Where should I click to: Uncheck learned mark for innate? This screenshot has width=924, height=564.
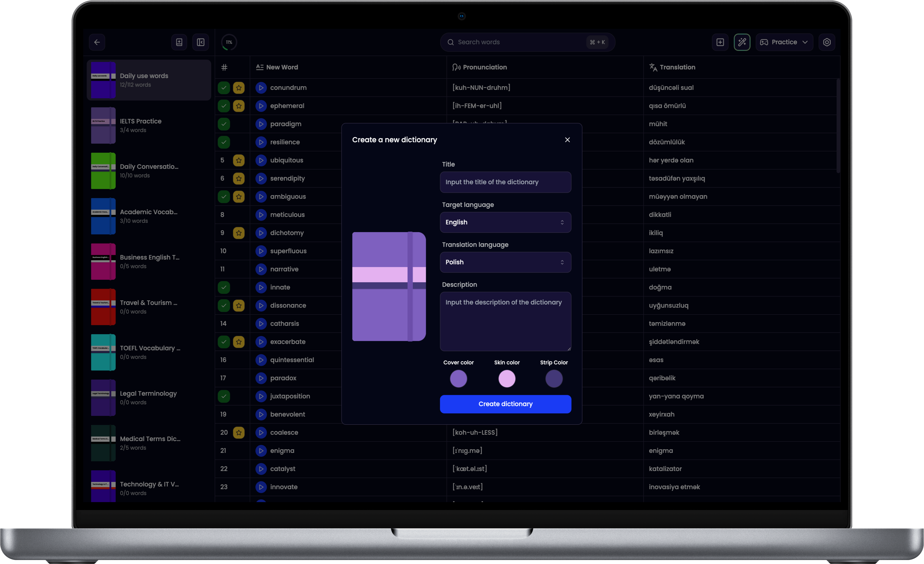[x=224, y=287]
